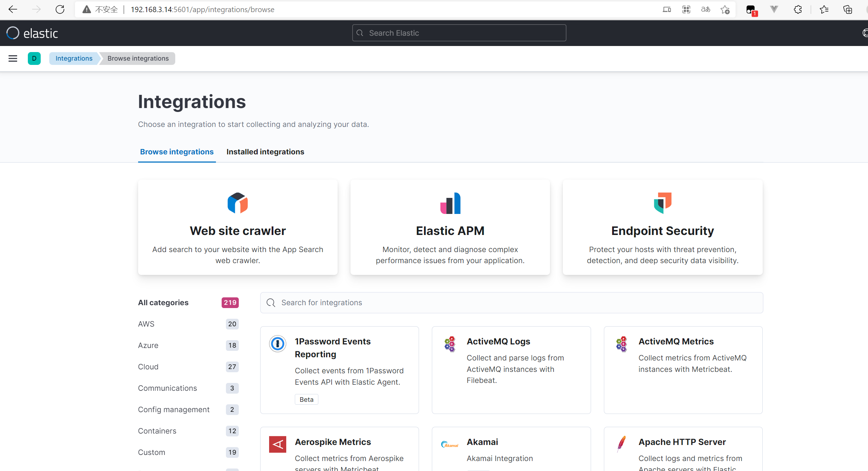The height and width of the screenshot is (471, 868).
Task: Click the extension icon with red badge
Action: tap(751, 10)
